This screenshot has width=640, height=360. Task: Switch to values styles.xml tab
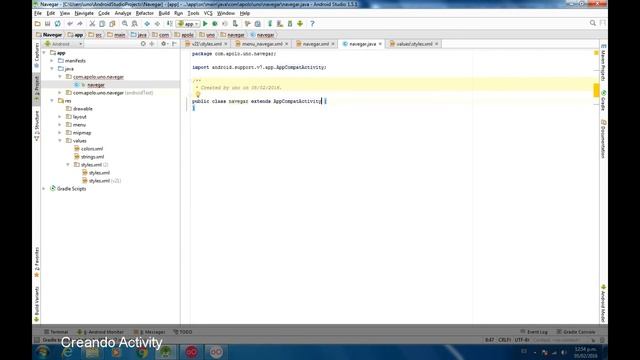click(413, 44)
